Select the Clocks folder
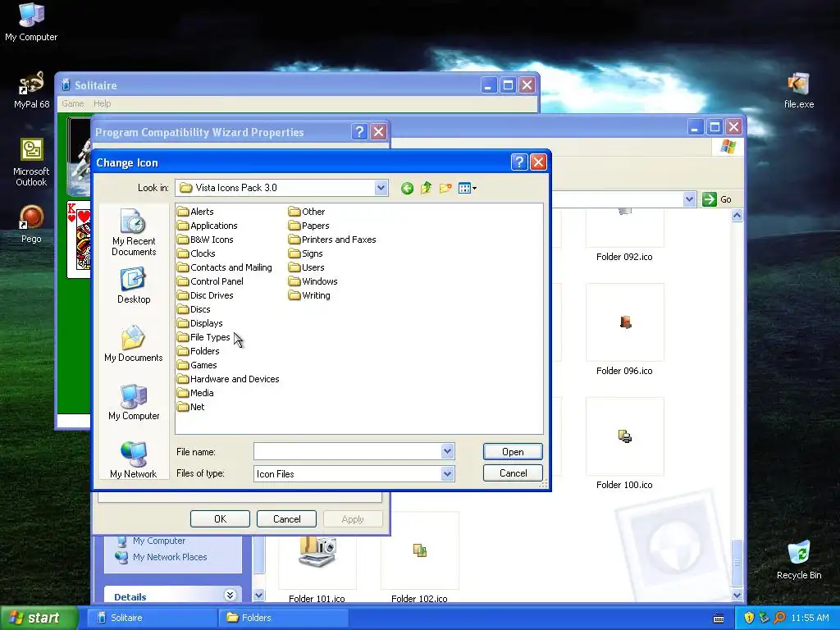 (196, 253)
